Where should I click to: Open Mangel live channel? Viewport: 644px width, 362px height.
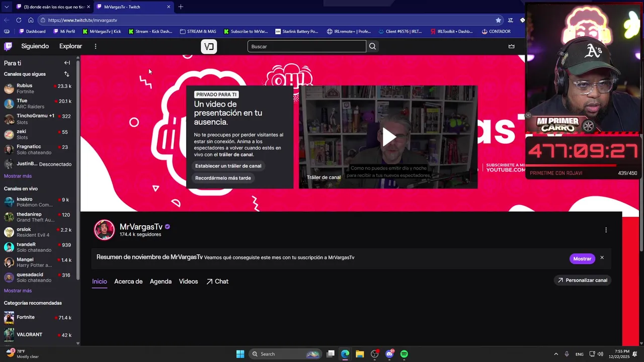tap(39, 262)
